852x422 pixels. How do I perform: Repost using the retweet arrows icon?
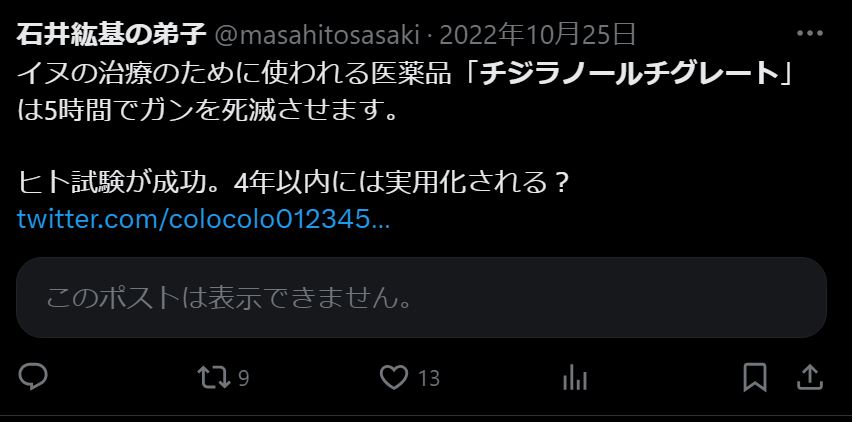click(x=214, y=377)
